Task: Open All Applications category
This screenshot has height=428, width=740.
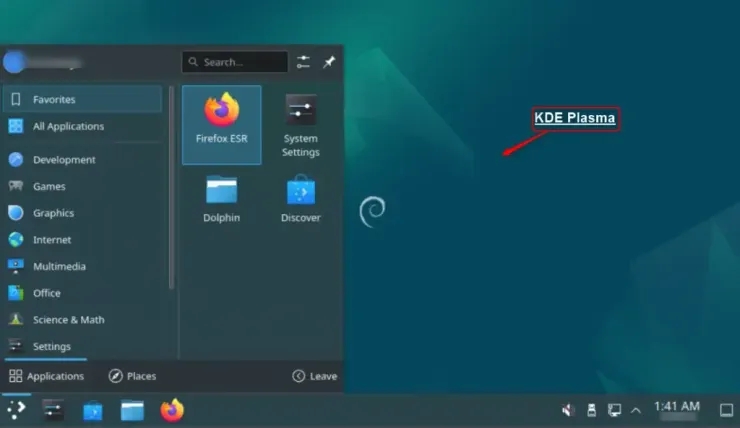Action: pos(83,126)
